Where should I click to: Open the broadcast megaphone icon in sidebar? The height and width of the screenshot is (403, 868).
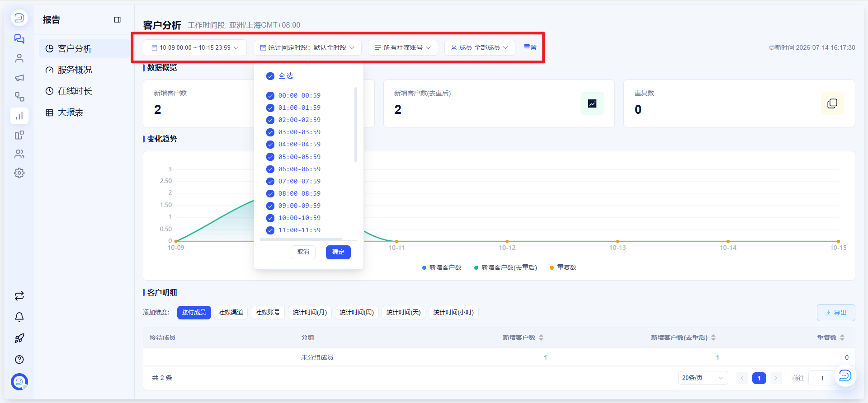(x=19, y=78)
